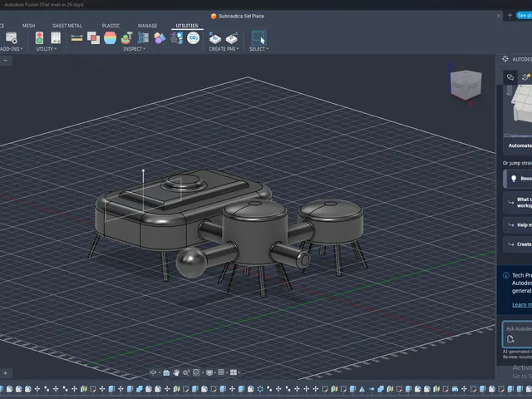The width and height of the screenshot is (532, 399).
Task: Activate the Pan hand tool
Action: (x=176, y=372)
